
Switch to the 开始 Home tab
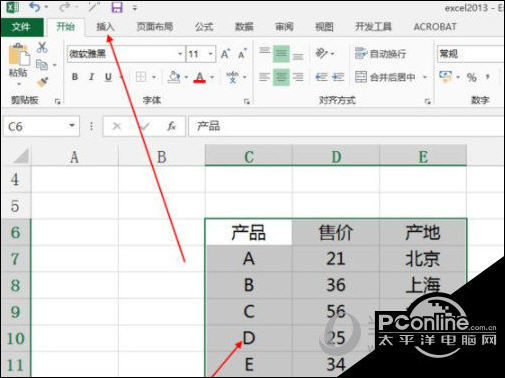(x=65, y=26)
